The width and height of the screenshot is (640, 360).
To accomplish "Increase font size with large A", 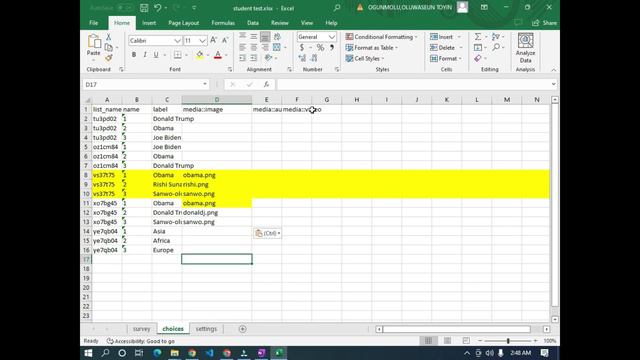I will click(x=213, y=40).
